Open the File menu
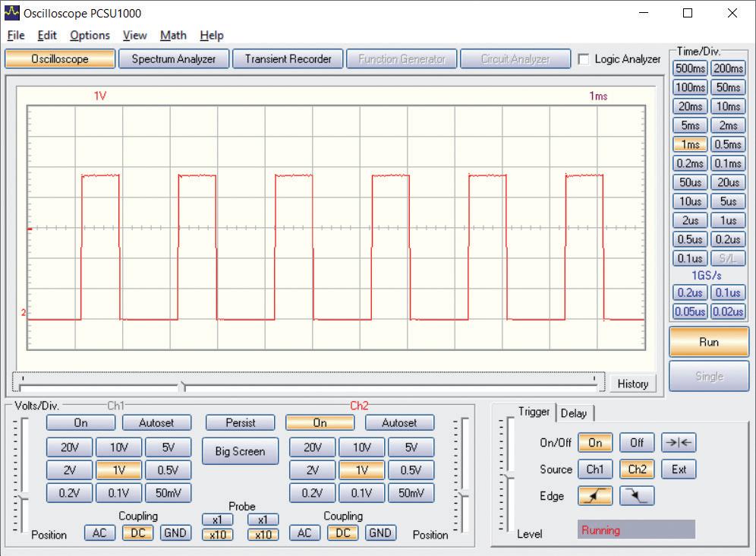This screenshot has width=756, height=556. point(16,35)
